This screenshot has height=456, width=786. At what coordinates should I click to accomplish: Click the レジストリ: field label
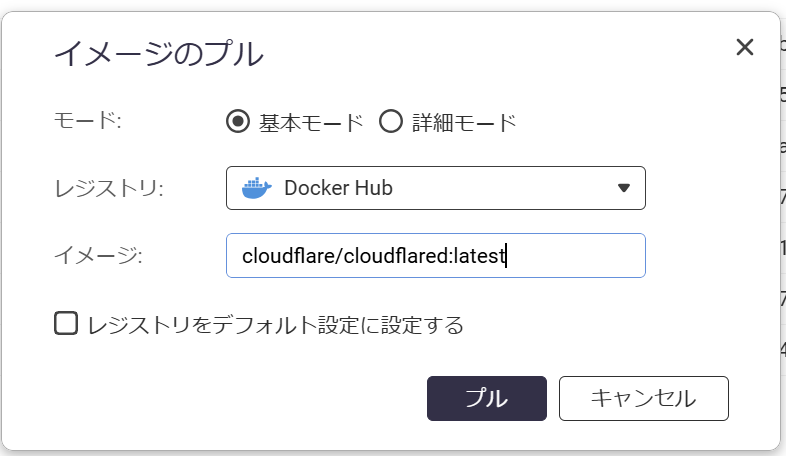tap(108, 187)
